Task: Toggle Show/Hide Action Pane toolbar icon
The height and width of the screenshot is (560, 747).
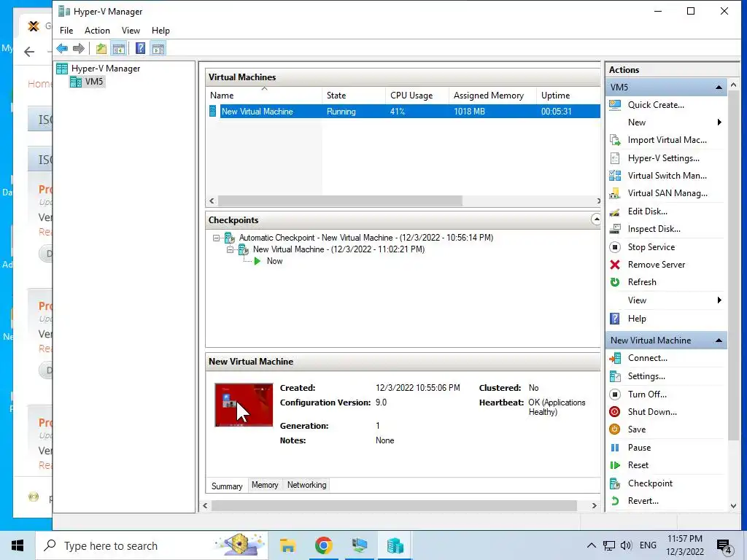Action: pyautogui.click(x=158, y=49)
